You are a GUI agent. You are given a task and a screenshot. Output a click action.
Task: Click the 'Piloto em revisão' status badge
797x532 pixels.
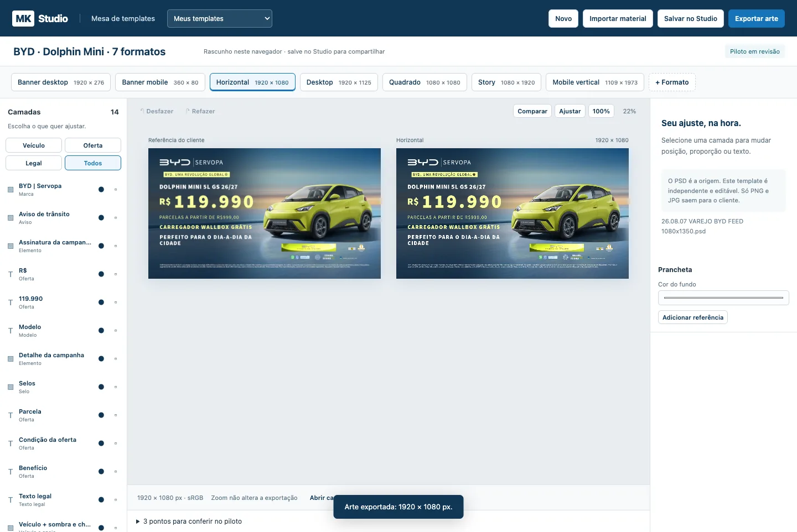click(x=755, y=51)
